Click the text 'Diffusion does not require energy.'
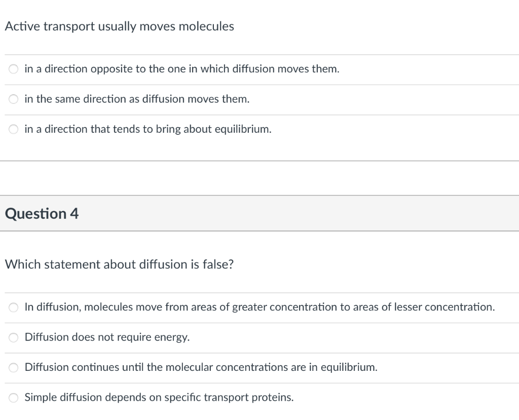This screenshot has height=420, width=519. pyautogui.click(x=107, y=337)
